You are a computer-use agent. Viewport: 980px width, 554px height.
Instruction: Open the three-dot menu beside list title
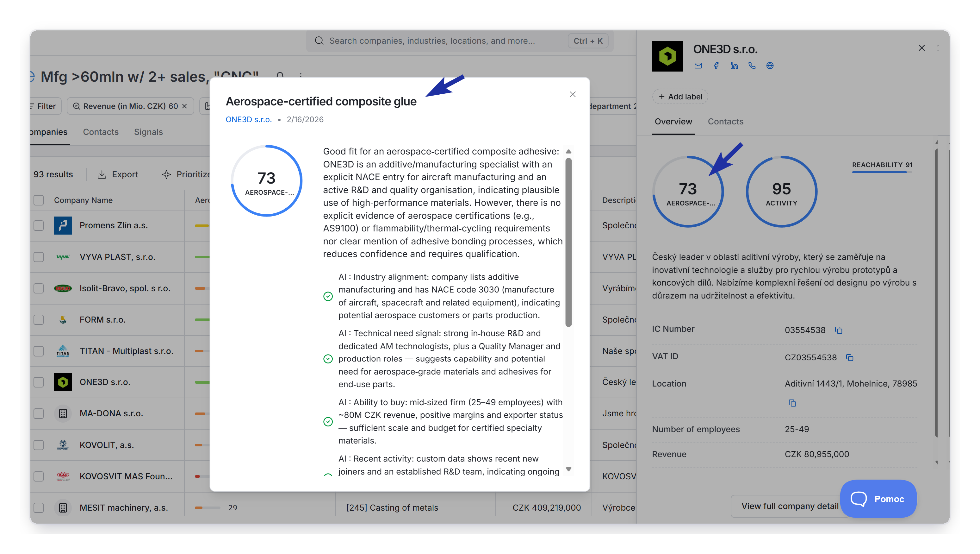click(x=301, y=75)
